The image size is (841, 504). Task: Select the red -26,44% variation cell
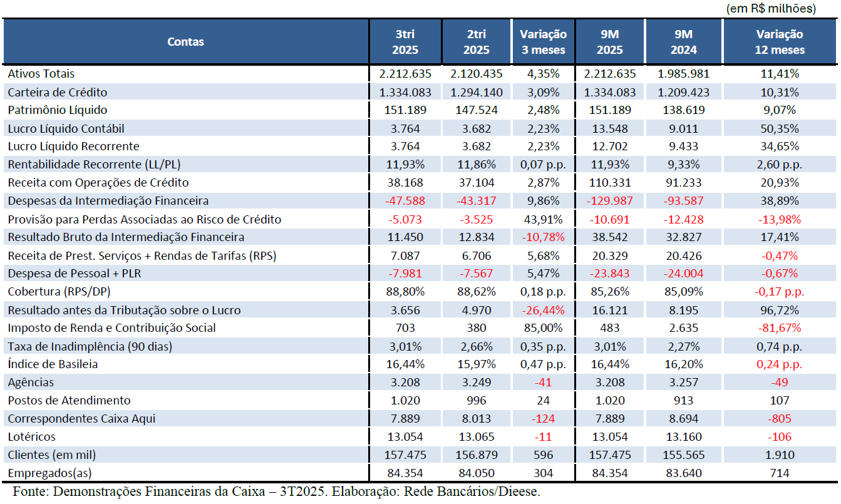[543, 310]
